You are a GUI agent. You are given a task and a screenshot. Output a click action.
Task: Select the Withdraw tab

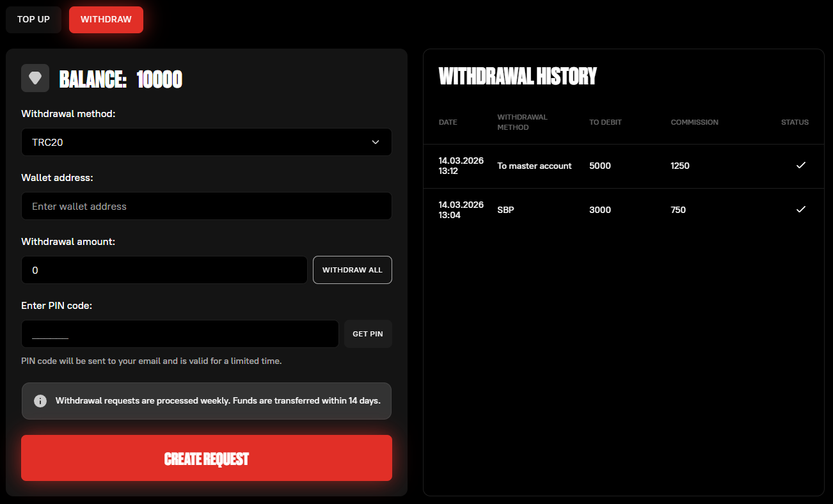(106, 19)
